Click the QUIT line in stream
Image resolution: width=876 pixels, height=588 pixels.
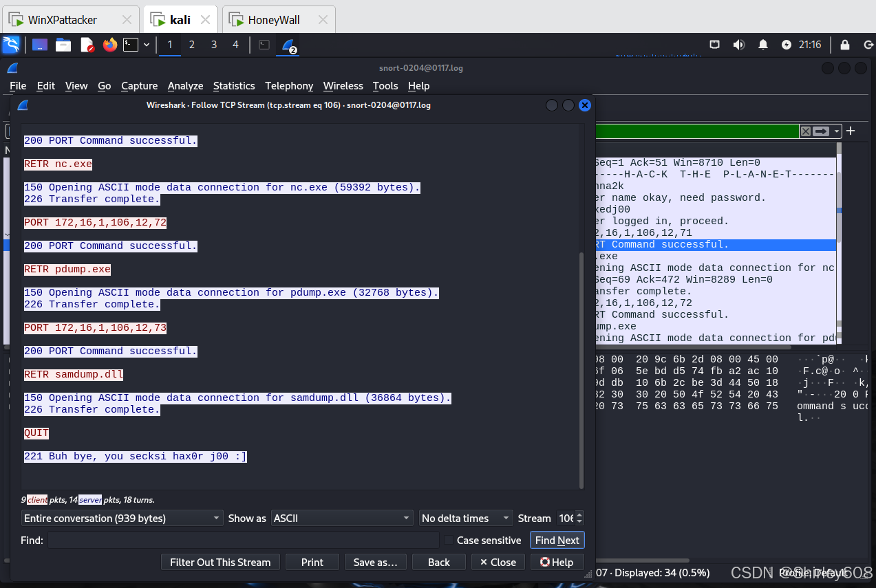click(x=36, y=433)
